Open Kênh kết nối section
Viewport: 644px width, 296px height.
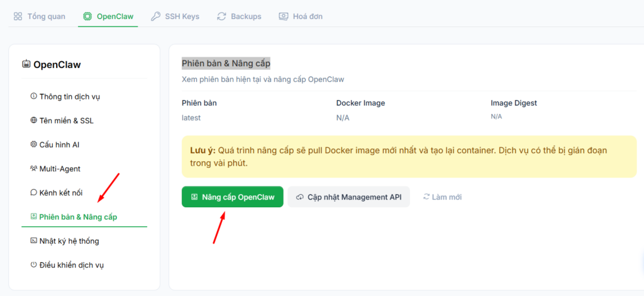[84, 193]
